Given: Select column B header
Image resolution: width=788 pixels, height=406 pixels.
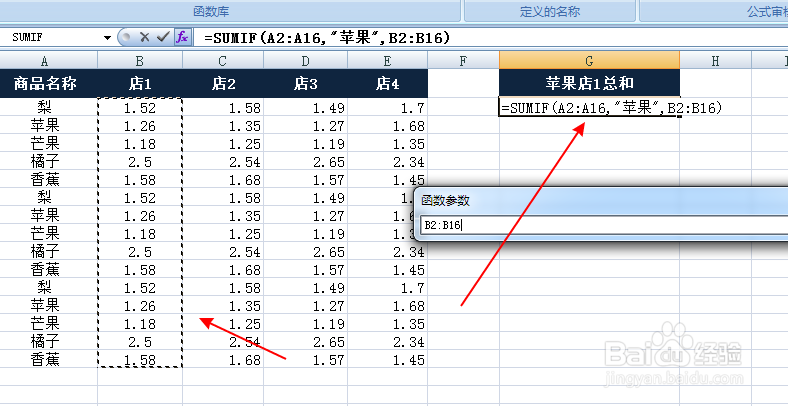Looking at the screenshot, I should click(140, 61).
